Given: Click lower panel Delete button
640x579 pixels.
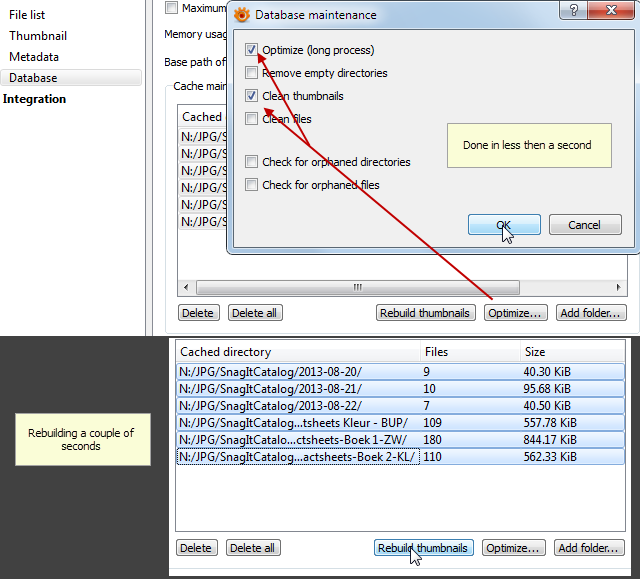Looking at the screenshot, I should 196,548.
